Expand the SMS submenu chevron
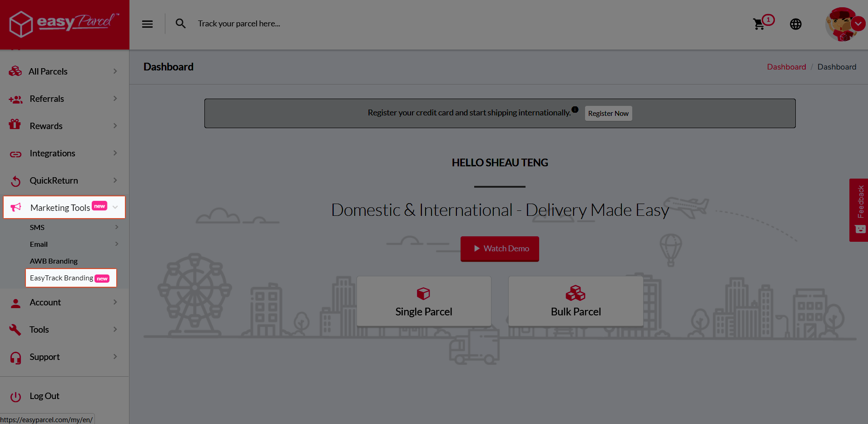868x424 pixels. click(x=117, y=227)
